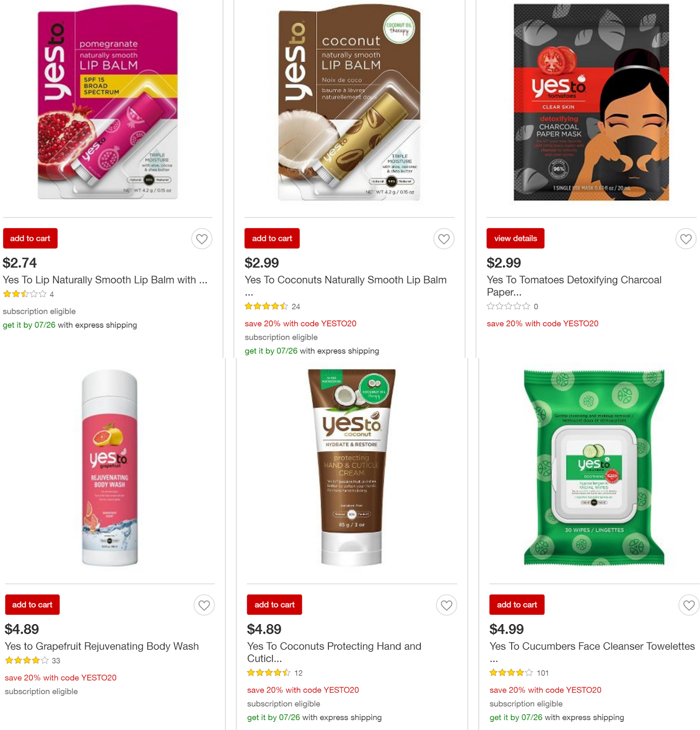Favorite the Coconuts Hand and Cuticle Cream
Screen dimensions: 700x730
446,605
